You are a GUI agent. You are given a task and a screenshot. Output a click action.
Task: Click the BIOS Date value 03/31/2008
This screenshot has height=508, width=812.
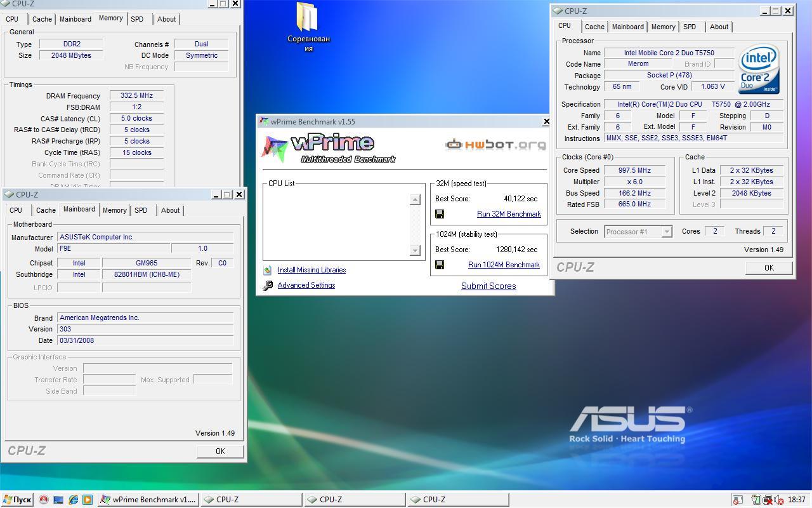[x=145, y=340]
